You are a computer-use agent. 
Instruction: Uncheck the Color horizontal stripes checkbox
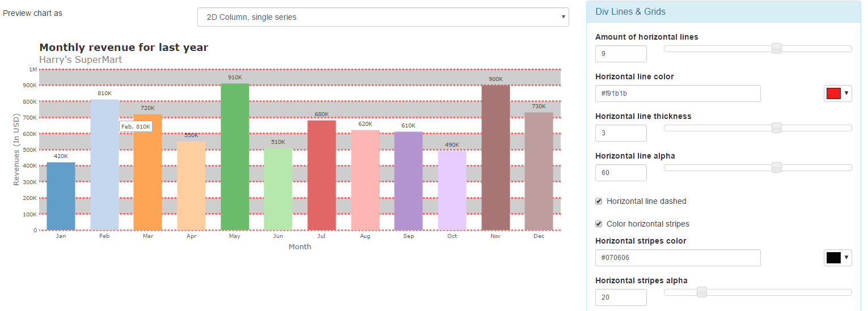[599, 224]
